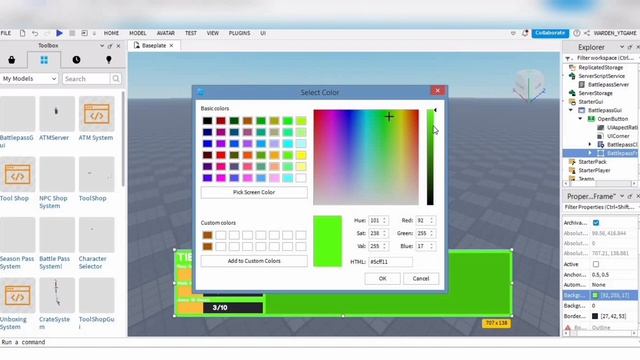This screenshot has width=640, height=360.
Task: Open the My Models dropdown
Action: 29,78
